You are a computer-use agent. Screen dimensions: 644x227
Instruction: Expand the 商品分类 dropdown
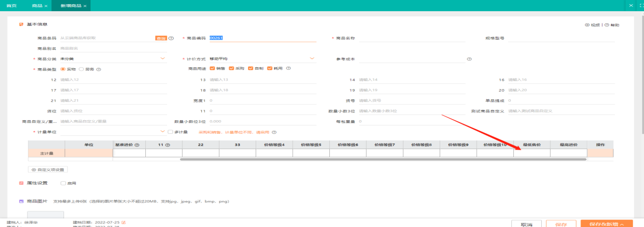[163, 59]
